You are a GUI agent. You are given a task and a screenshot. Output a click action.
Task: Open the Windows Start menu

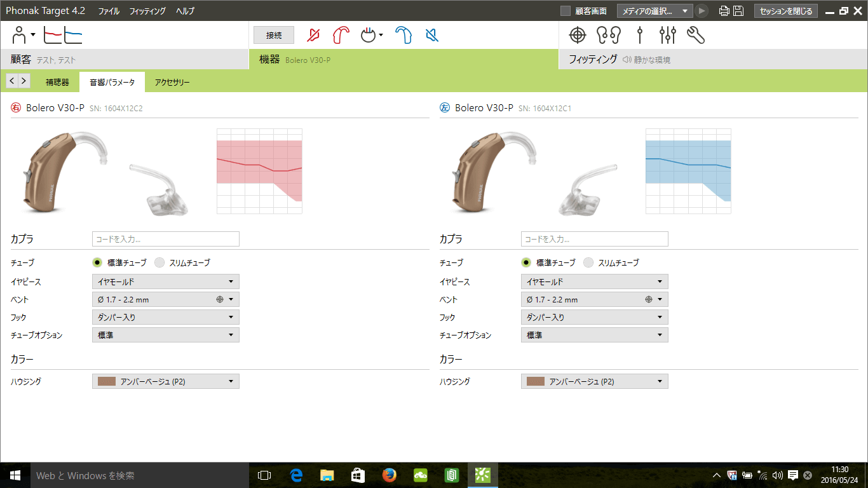[x=15, y=475]
